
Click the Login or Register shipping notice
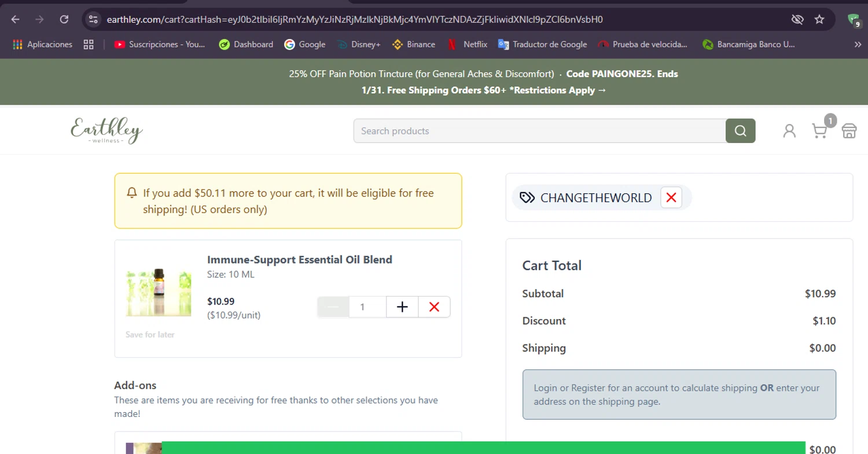tap(679, 394)
